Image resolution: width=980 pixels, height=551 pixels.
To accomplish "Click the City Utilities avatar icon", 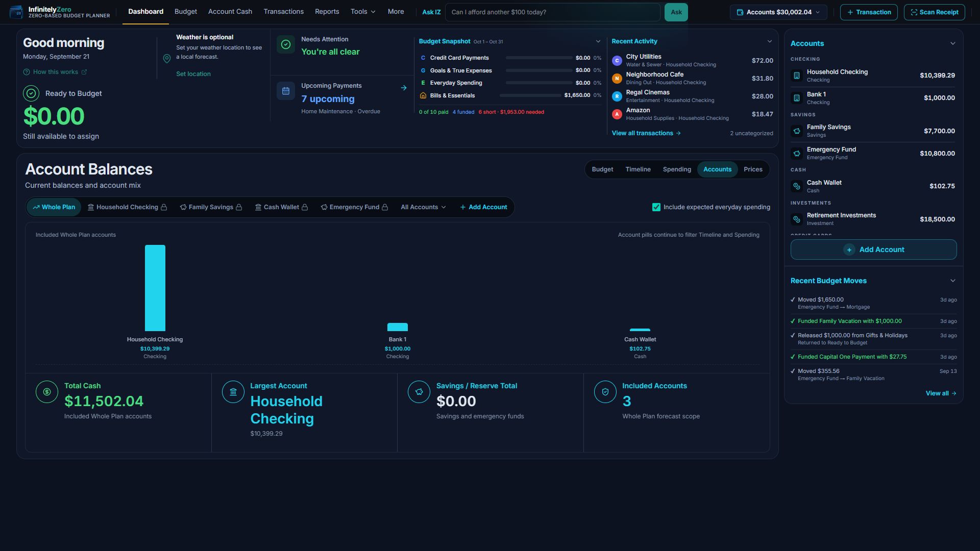I will 617,61.
